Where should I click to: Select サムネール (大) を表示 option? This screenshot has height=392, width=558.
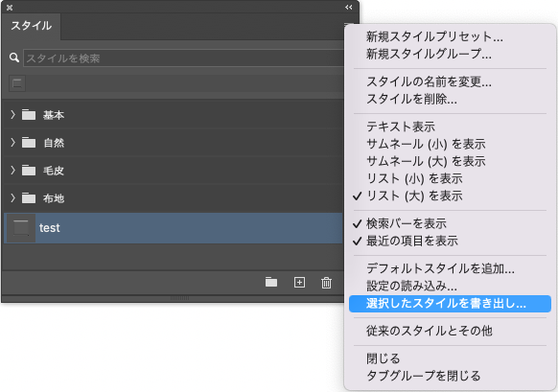pos(426,161)
